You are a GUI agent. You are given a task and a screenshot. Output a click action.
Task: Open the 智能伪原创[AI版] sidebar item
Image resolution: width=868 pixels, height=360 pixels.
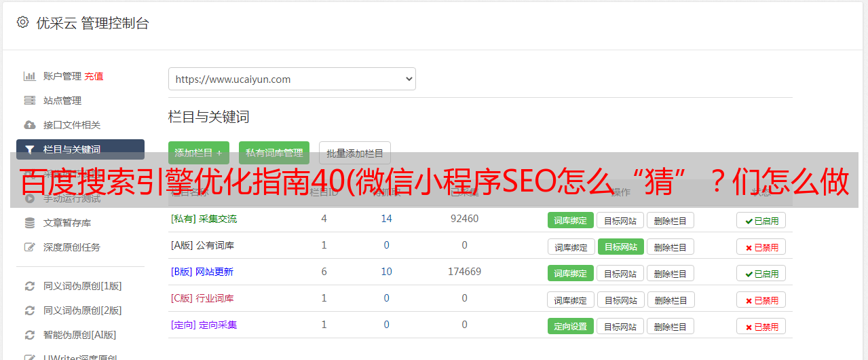[80, 335]
